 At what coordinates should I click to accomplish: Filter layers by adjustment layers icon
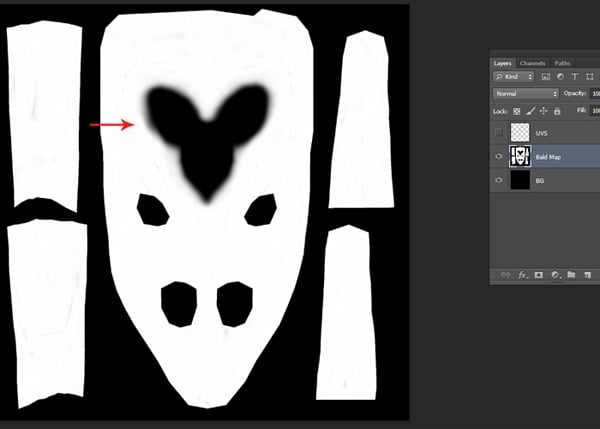pos(560,77)
